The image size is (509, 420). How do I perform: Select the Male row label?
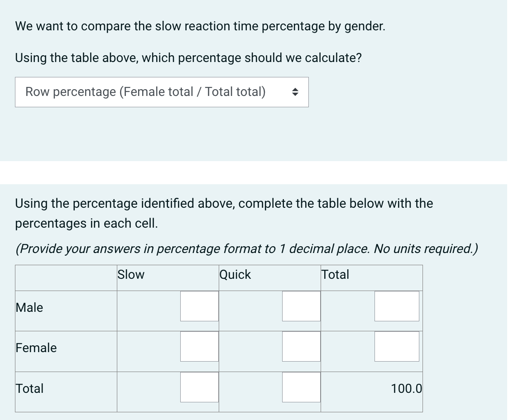pos(29,308)
